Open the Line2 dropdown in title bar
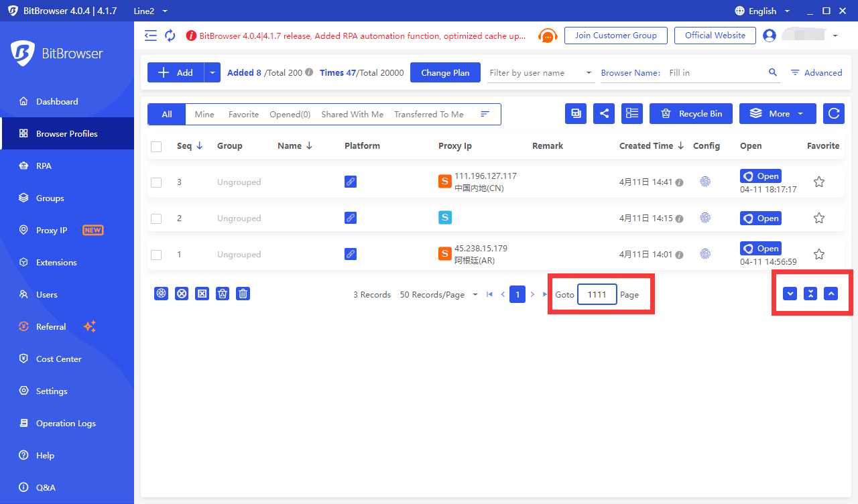Screen dimensions: 858x504 (x=151, y=11)
